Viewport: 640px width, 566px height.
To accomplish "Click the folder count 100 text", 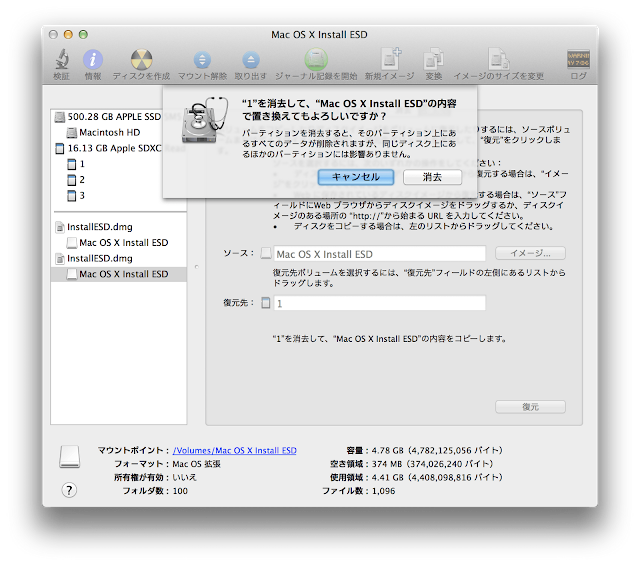I will click(x=180, y=491).
